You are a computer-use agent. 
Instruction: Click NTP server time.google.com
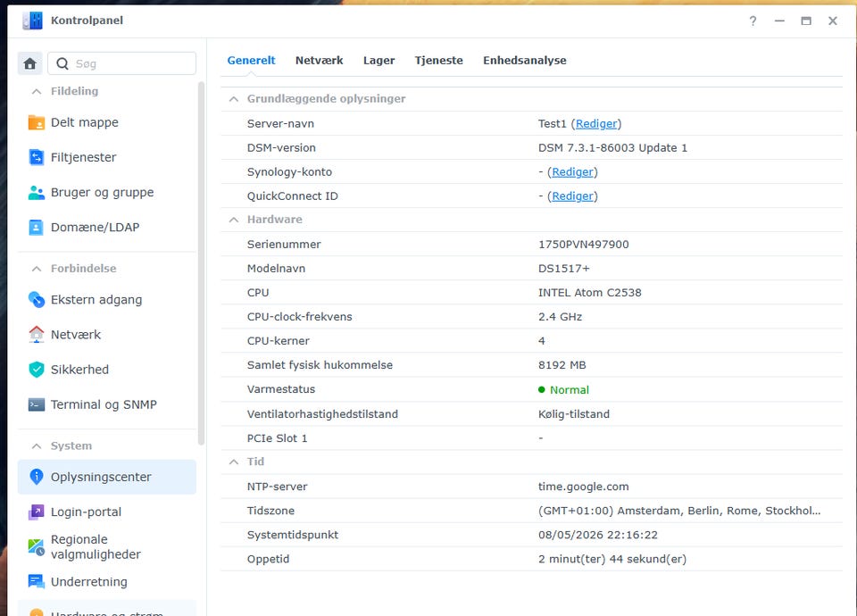583,487
